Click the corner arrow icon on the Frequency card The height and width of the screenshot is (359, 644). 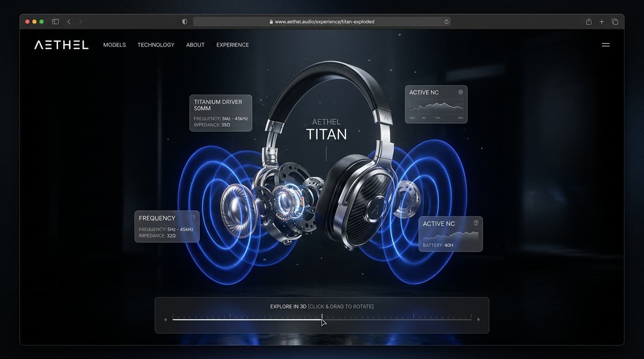tap(192, 217)
